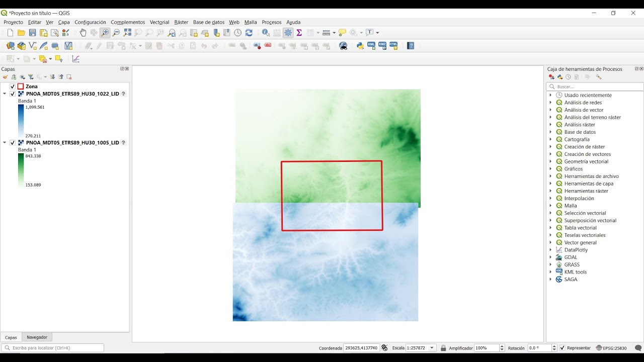Save the project with the floppy disk icon
The image size is (644, 362).
[x=32, y=33]
